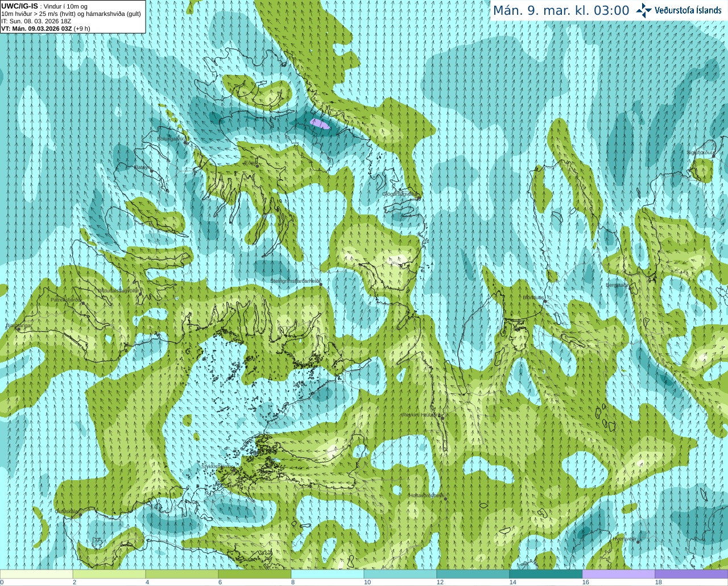The width and height of the screenshot is (728, 586).
Task: Select the Bíldudalsflugvöllur station point
Action: (142, 294)
